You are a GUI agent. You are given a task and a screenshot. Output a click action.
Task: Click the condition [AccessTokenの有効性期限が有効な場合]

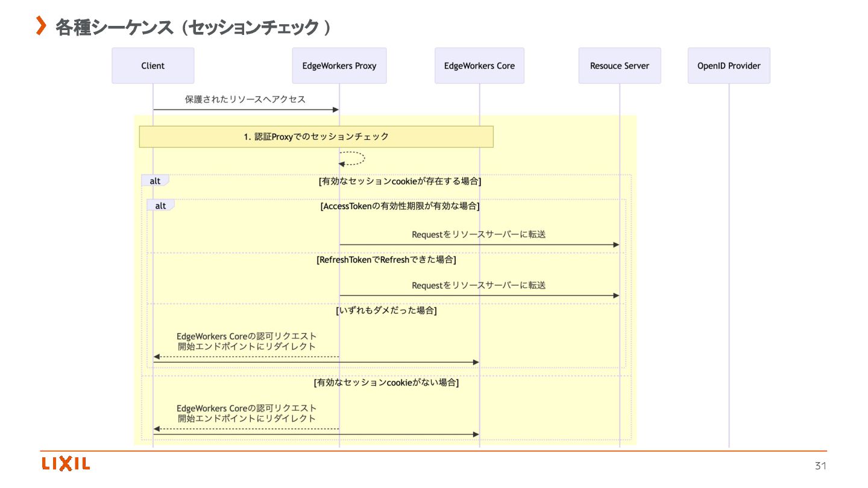[x=400, y=206]
